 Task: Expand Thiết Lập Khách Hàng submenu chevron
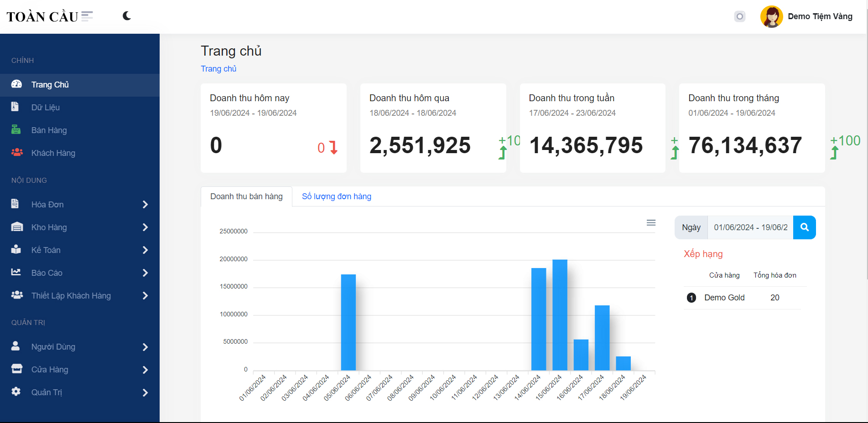pos(145,296)
